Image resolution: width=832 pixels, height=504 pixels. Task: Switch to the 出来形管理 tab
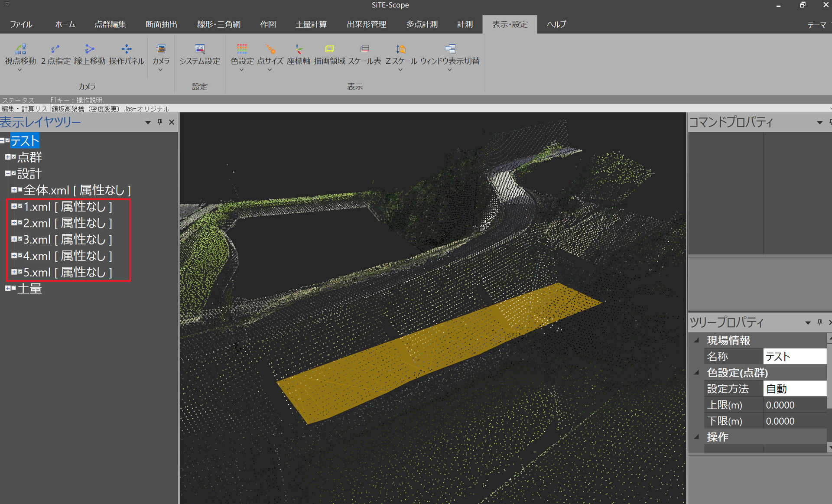click(x=367, y=24)
